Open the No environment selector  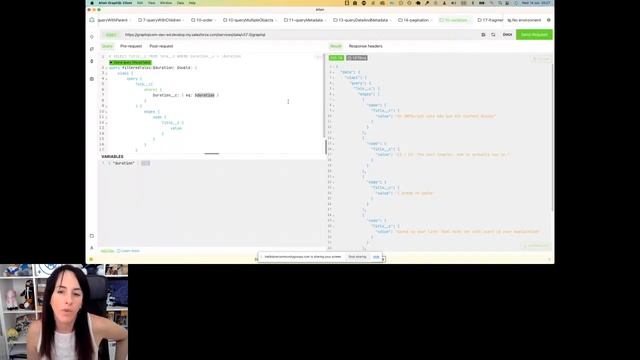pyautogui.click(x=524, y=20)
